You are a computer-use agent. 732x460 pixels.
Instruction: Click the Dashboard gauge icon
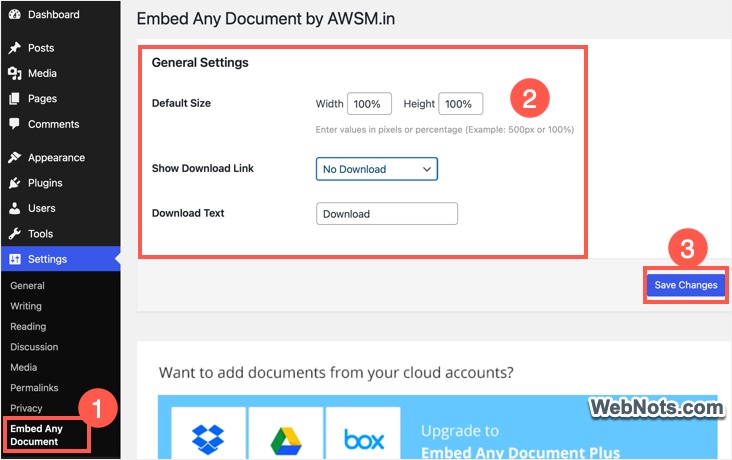15,14
